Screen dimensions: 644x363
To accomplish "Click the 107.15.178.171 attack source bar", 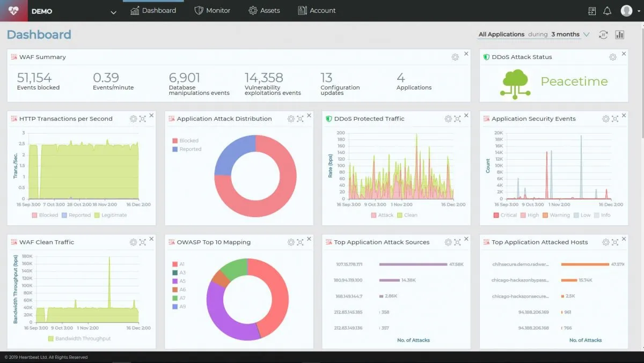I will (x=413, y=264).
